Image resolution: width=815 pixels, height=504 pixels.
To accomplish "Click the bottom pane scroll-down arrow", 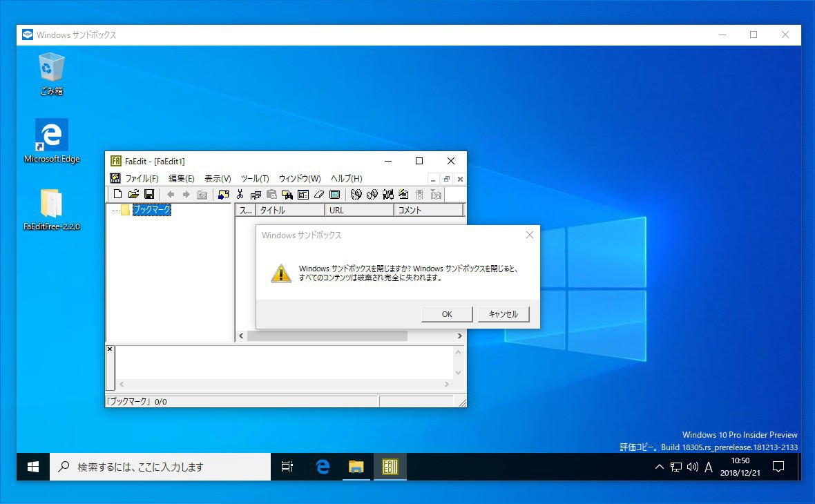I will click(x=458, y=373).
